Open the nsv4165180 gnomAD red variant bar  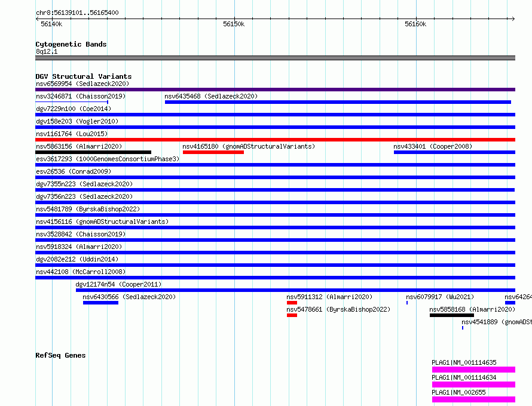tap(213, 152)
